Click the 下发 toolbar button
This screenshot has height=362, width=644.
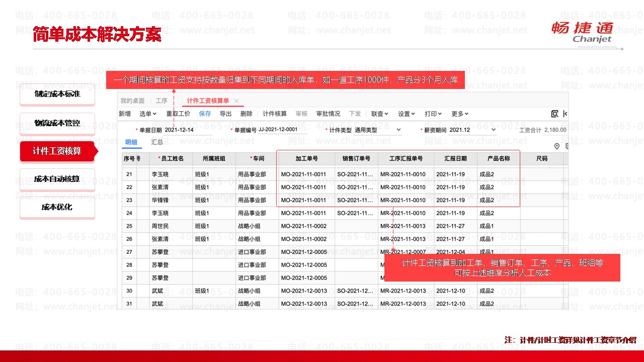355,114
